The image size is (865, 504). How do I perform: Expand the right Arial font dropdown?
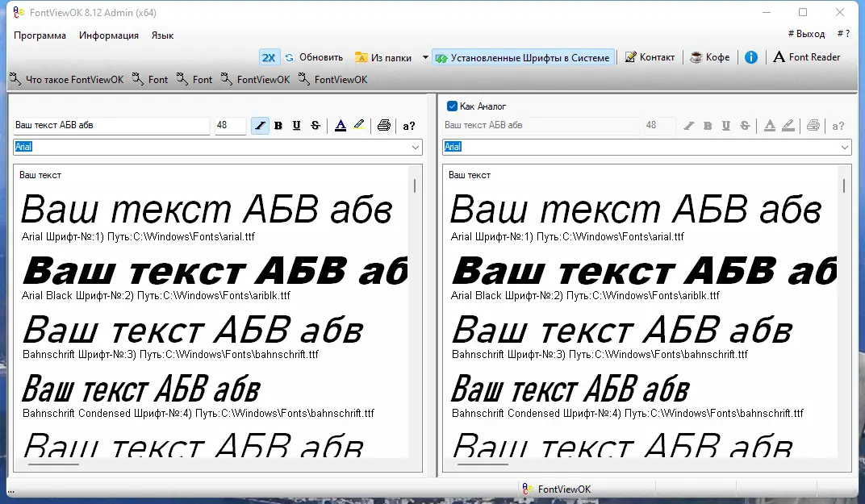[845, 148]
